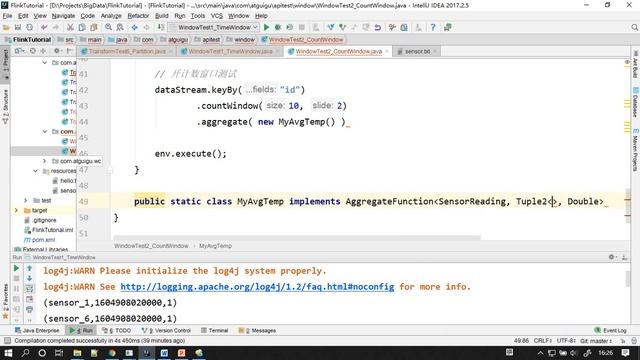Click scroll-from-source target icon in Project panel
The height and width of the screenshot is (360, 640).
[32, 51]
